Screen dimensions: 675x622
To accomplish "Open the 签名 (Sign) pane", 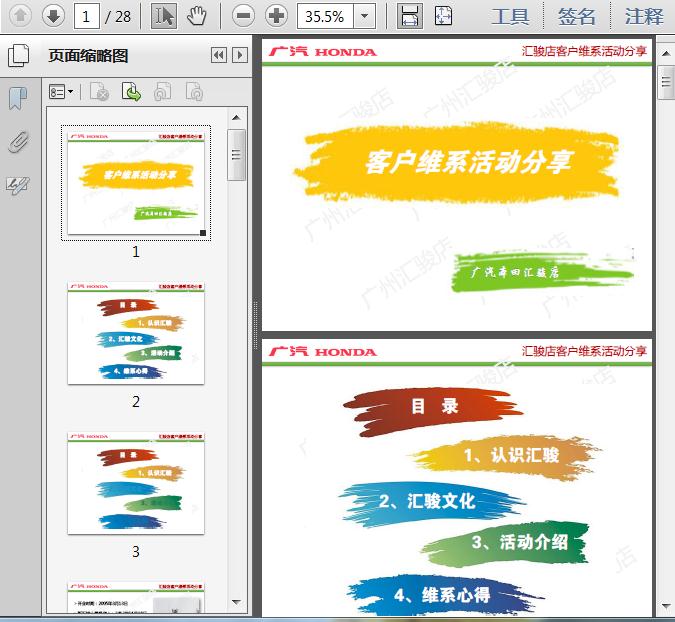I will pos(577,16).
